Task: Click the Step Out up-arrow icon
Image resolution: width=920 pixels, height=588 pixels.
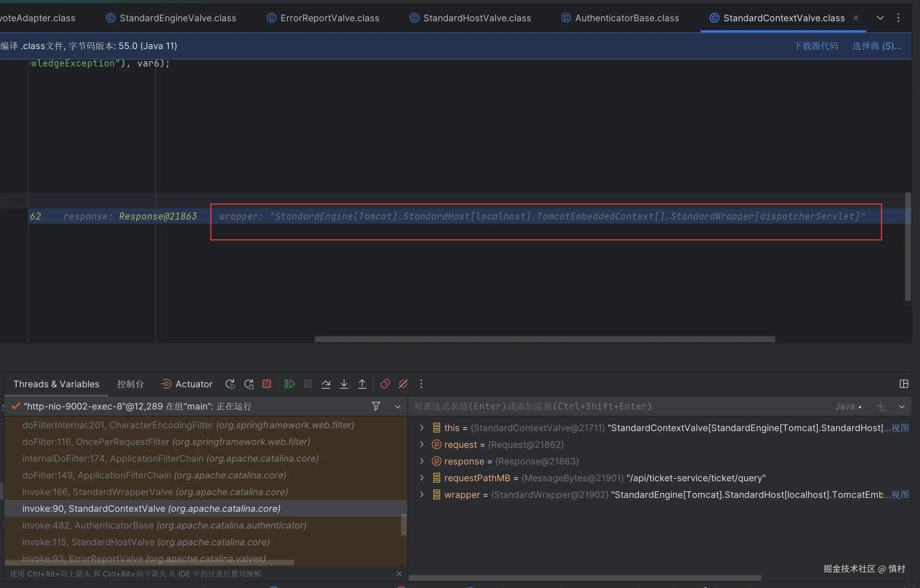Action: 362,384
